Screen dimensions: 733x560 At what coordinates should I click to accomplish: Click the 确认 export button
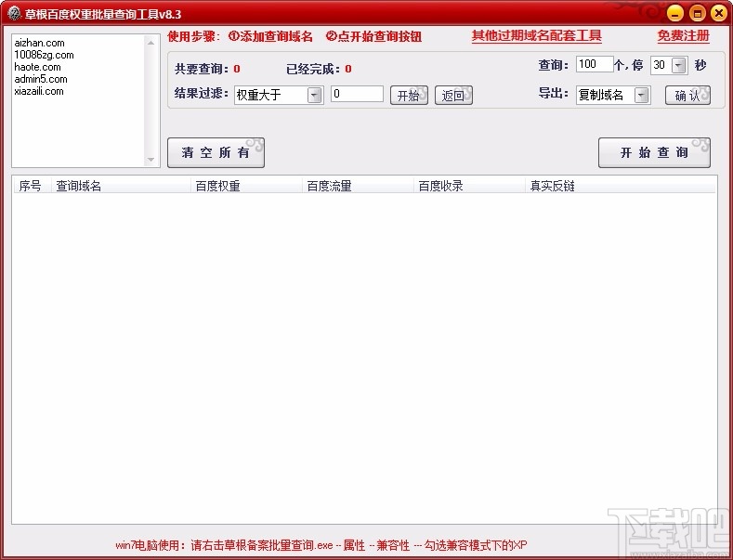click(687, 96)
